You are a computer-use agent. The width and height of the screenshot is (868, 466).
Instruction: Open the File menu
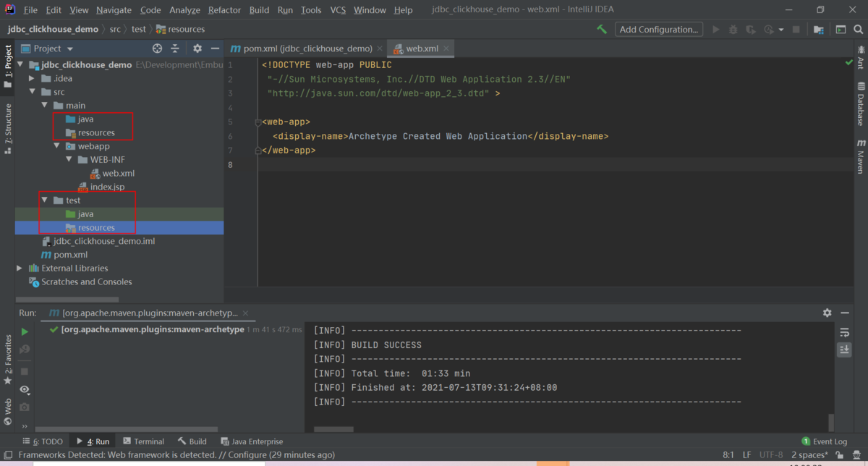tap(30, 10)
